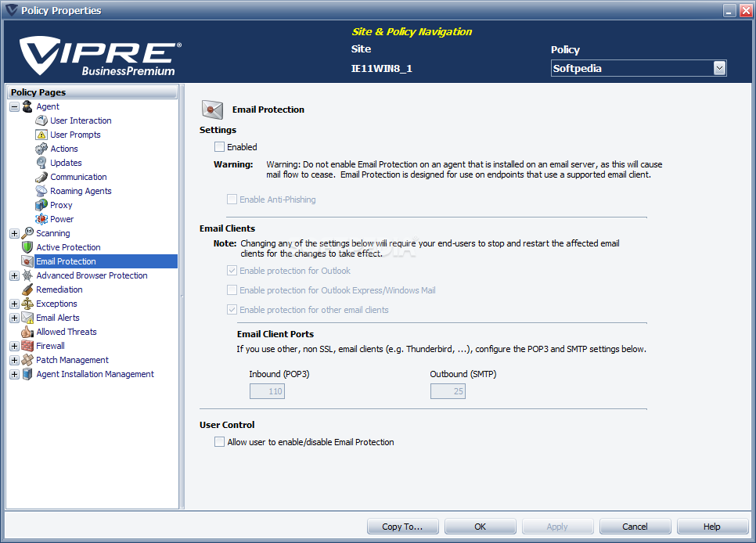Click the Remediation icon
Screen dimensions: 756x543
point(27,289)
